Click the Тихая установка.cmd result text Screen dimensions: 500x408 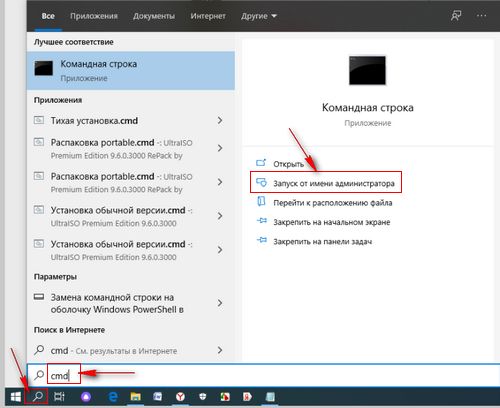point(94,120)
